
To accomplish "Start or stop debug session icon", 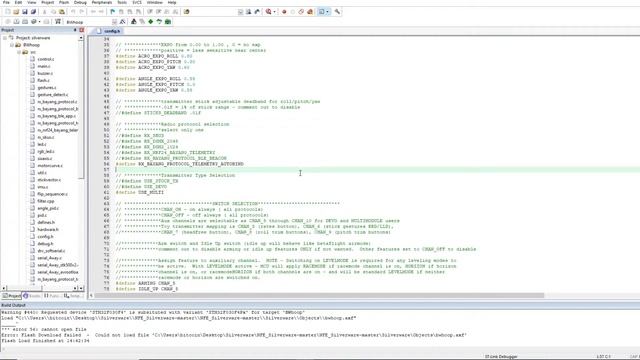I will [268, 12].
